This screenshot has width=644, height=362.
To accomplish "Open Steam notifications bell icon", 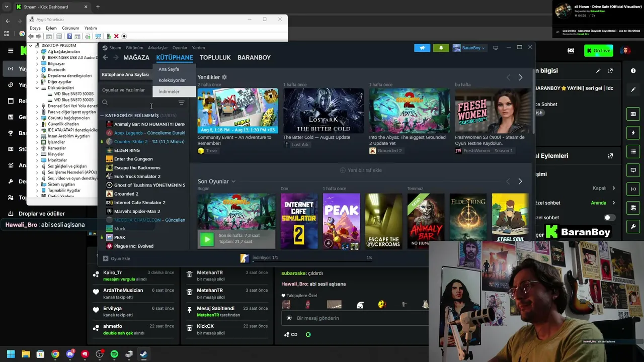I will click(x=441, y=48).
